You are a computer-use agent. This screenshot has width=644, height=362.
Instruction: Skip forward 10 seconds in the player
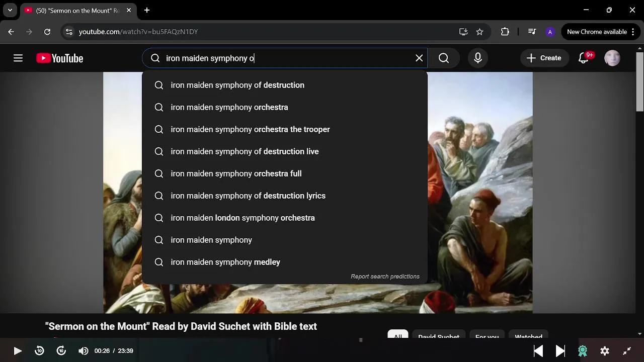coord(61,351)
